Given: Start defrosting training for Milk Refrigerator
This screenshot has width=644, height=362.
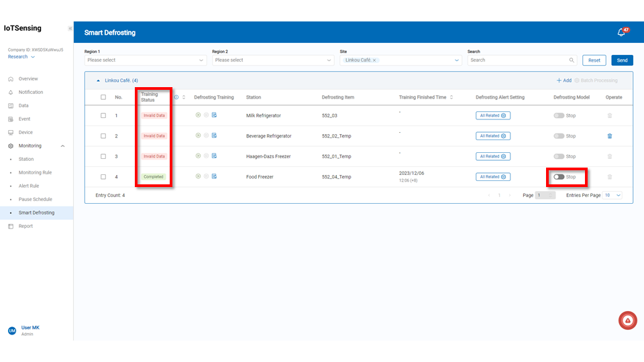Looking at the screenshot, I should pos(198,115).
